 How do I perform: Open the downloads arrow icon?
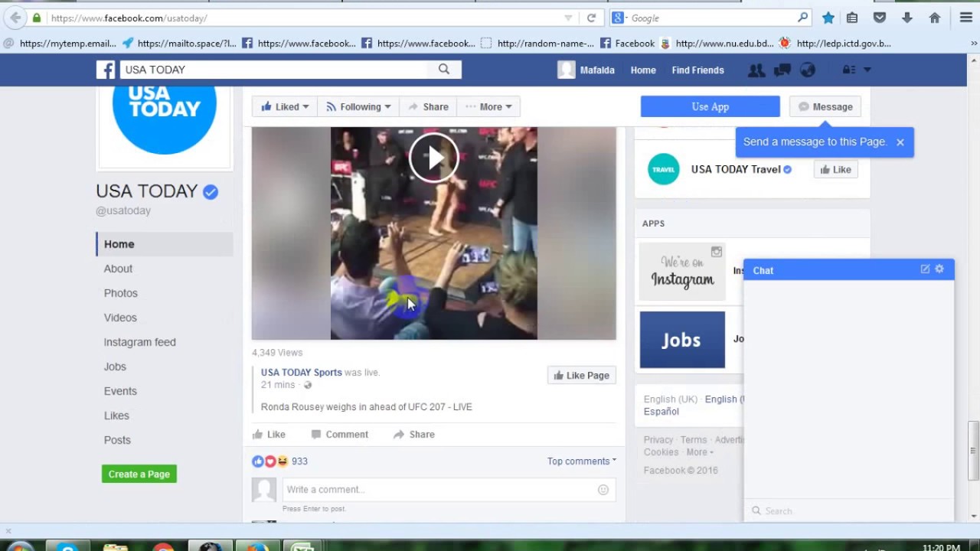click(907, 18)
